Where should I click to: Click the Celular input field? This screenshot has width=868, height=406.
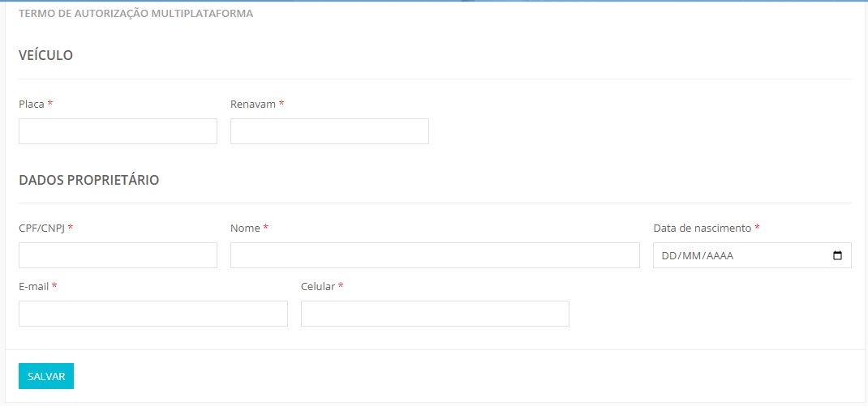pyautogui.click(x=435, y=314)
